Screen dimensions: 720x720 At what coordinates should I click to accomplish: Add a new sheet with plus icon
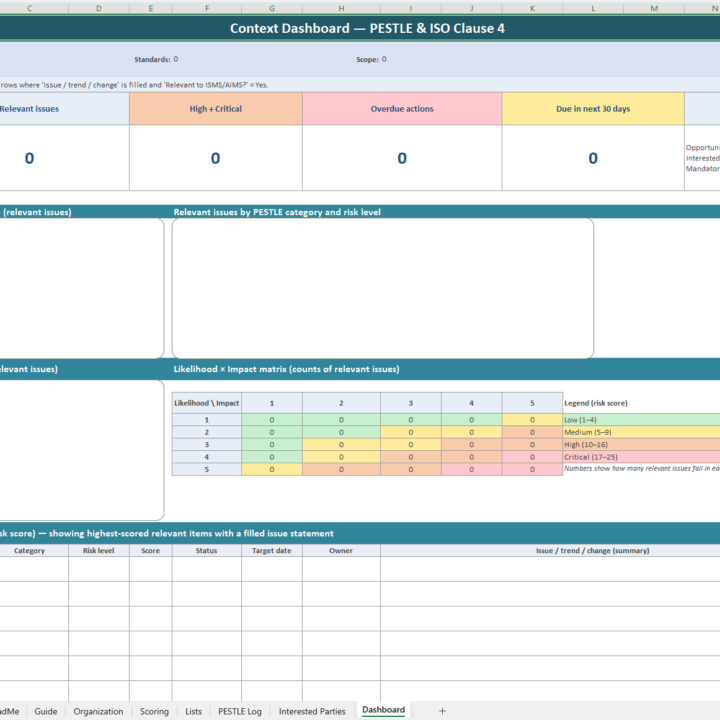(442, 711)
